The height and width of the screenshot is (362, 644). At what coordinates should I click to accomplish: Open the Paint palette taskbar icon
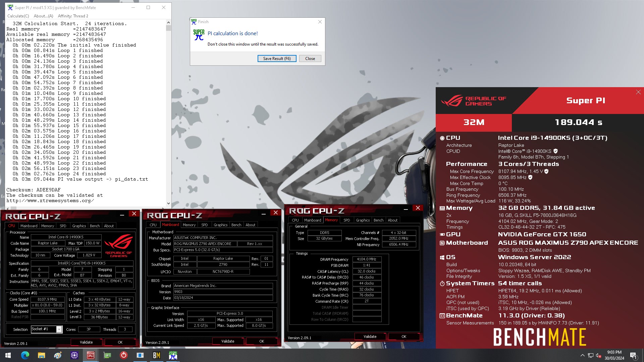pos(58,355)
